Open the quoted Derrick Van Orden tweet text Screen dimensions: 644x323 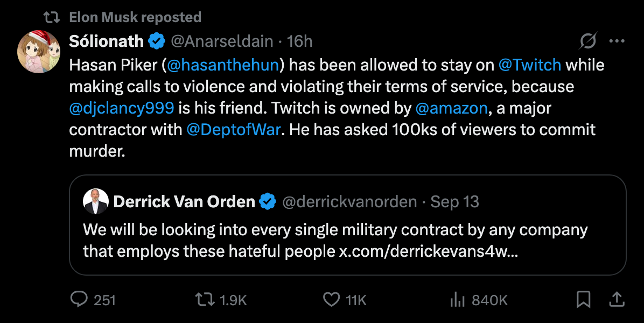(335, 241)
